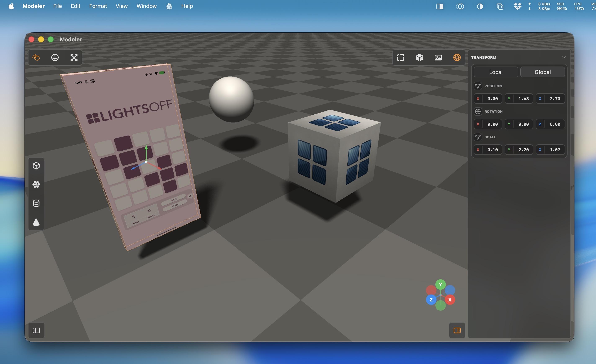
Task: Click the dashed-circle menu bar icon
Action: click(460, 6)
